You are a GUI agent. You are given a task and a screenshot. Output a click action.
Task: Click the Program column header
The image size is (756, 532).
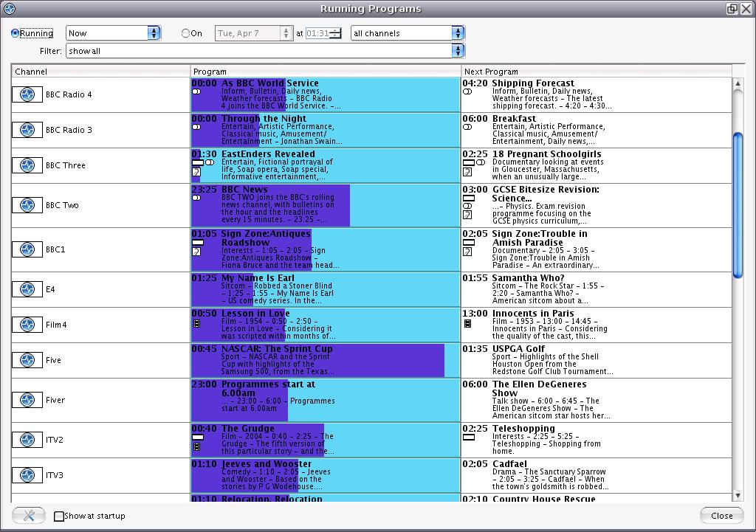(x=326, y=72)
